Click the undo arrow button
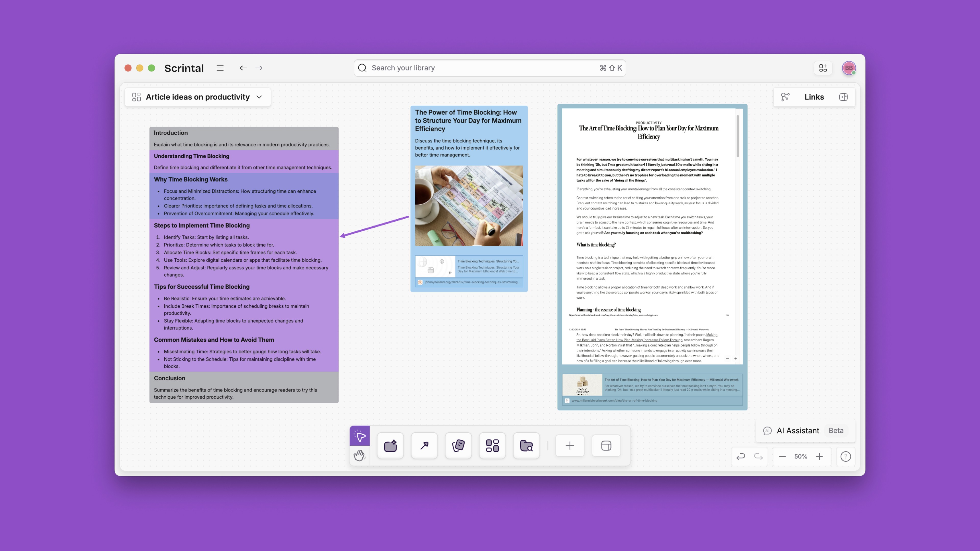Image resolution: width=980 pixels, height=551 pixels. 740,456
